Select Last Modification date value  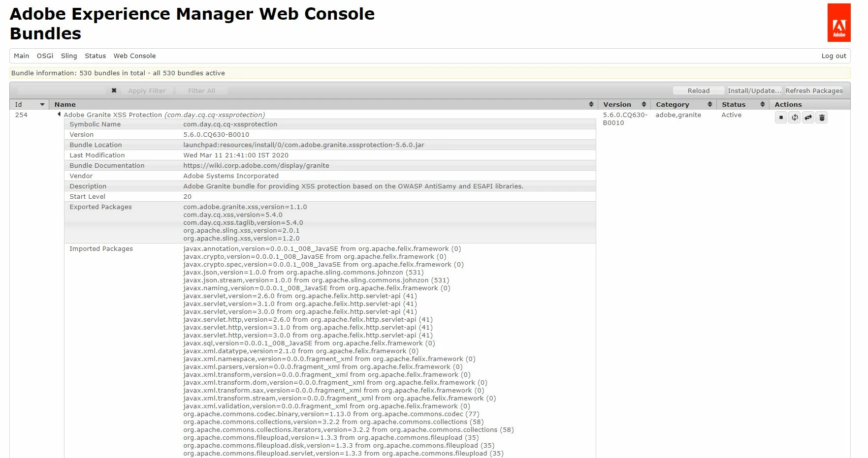(236, 155)
